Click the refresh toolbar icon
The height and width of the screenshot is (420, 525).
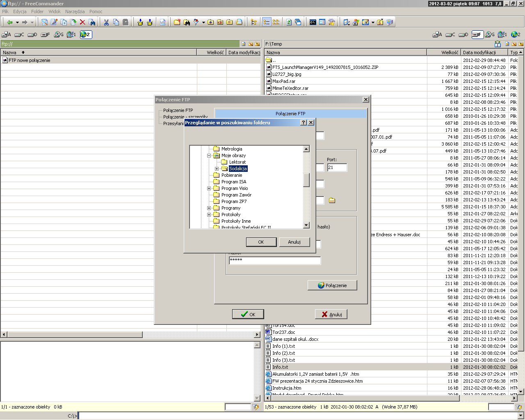tap(289, 22)
